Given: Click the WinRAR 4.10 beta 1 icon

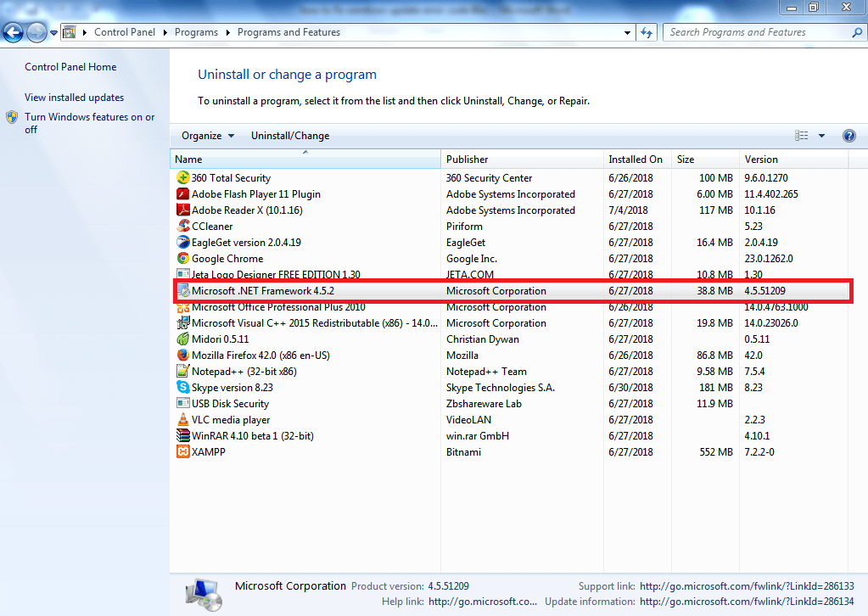Looking at the screenshot, I should (182, 435).
